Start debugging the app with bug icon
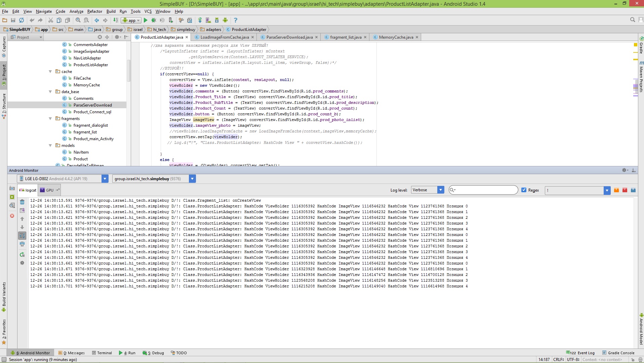The image size is (644, 363). [154, 20]
